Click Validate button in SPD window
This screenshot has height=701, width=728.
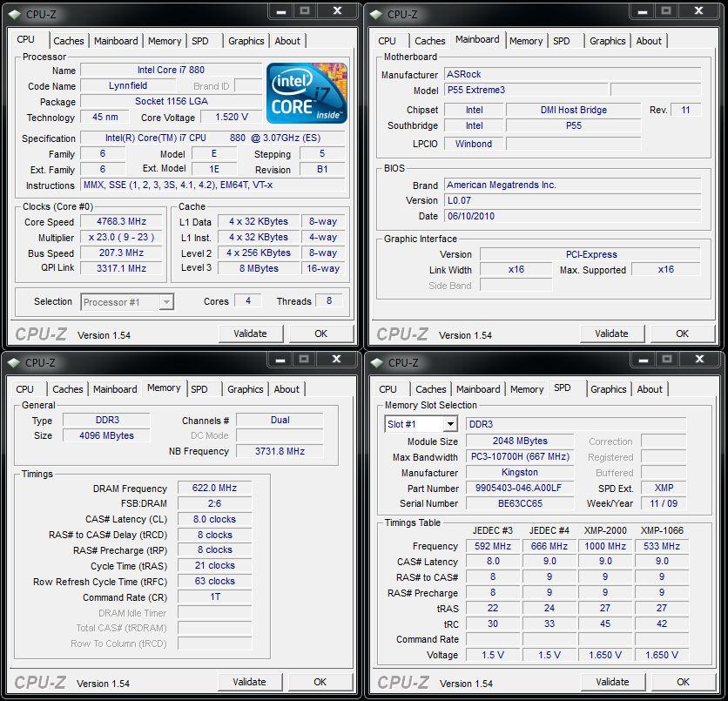click(612, 682)
